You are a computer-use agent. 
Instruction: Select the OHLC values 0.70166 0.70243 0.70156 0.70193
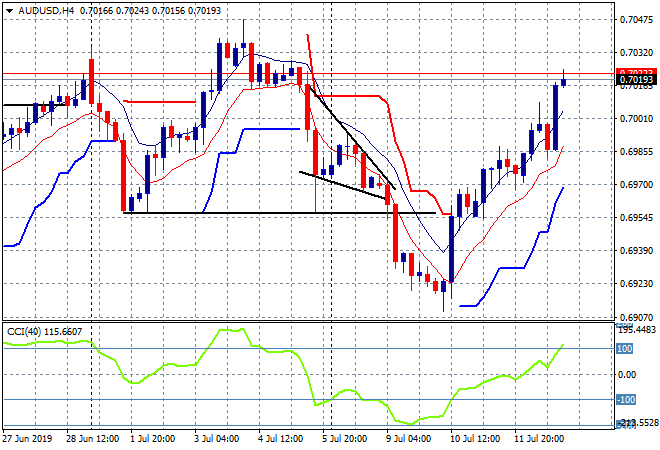point(150,11)
